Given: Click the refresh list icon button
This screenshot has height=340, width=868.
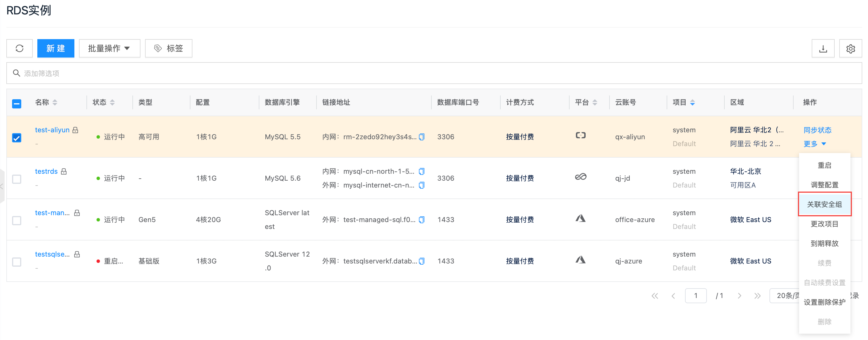Looking at the screenshot, I should tap(20, 48).
